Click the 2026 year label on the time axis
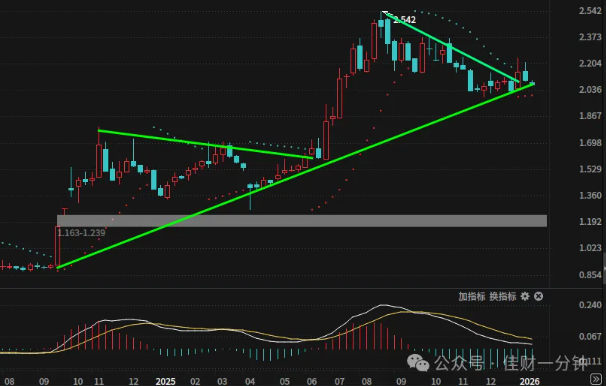The image size is (606, 386). 529,381
